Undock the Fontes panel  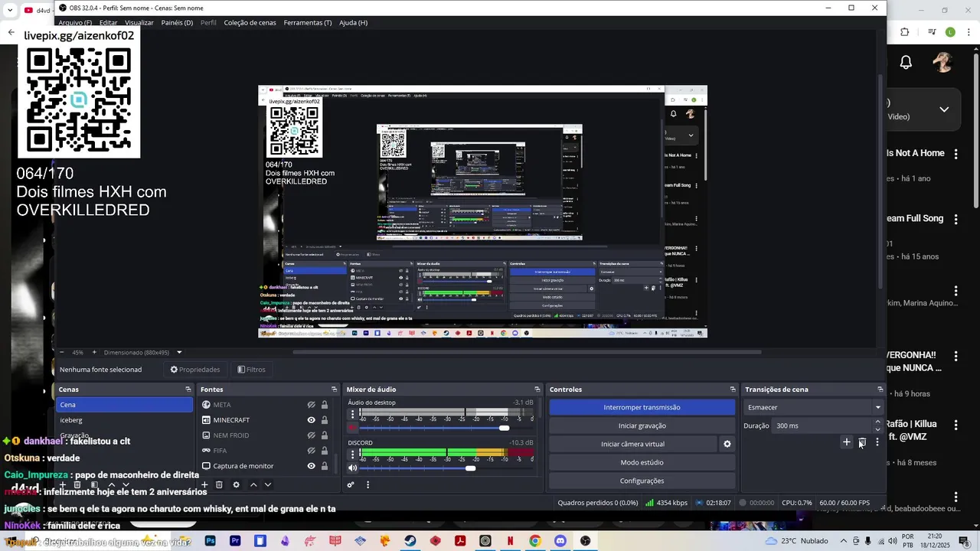[x=334, y=390]
